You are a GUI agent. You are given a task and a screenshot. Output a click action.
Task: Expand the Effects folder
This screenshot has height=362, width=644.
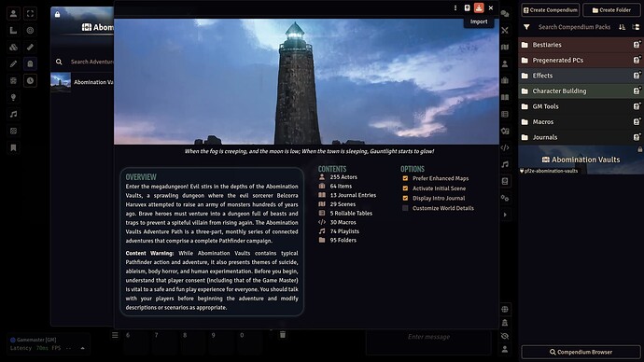click(581, 76)
